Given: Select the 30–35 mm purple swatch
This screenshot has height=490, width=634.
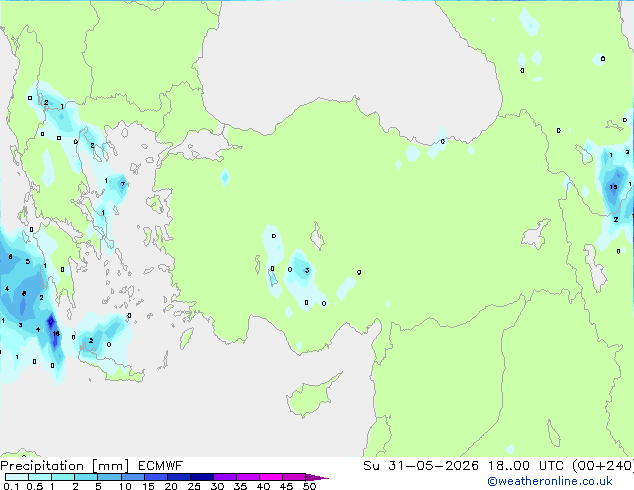Looking at the screenshot, I should (224, 477).
